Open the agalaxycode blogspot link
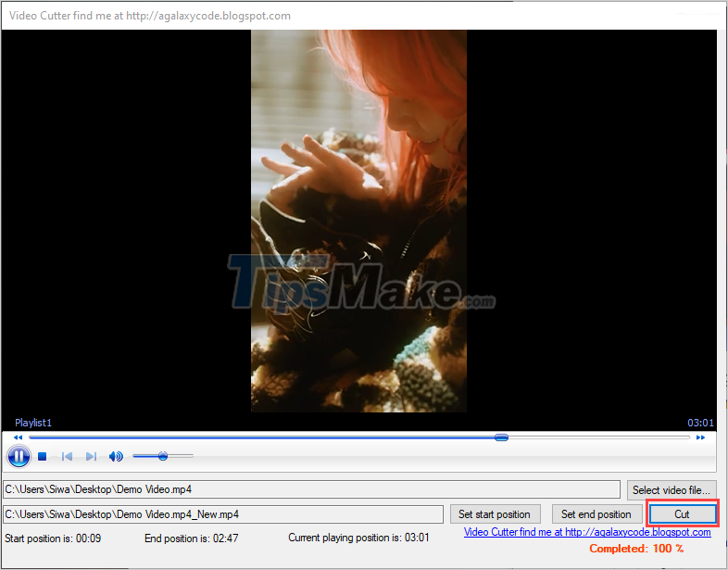The image size is (728, 570). pyautogui.click(x=587, y=532)
